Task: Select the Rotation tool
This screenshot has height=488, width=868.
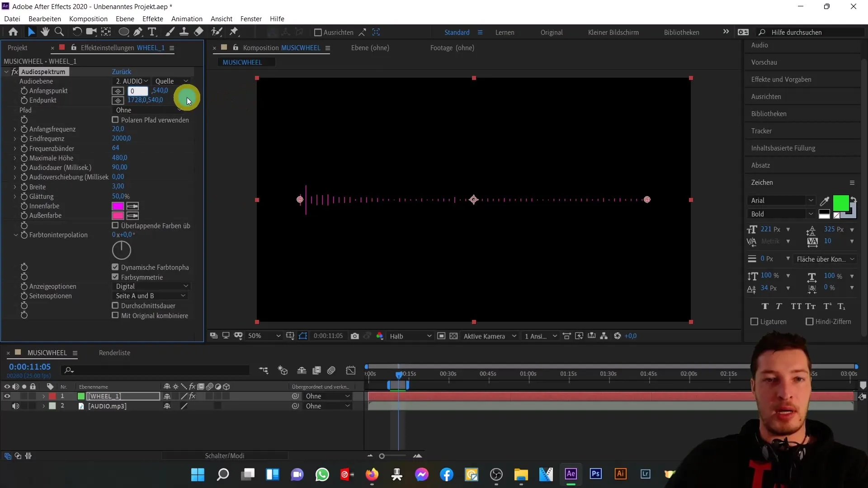Action: coord(77,32)
